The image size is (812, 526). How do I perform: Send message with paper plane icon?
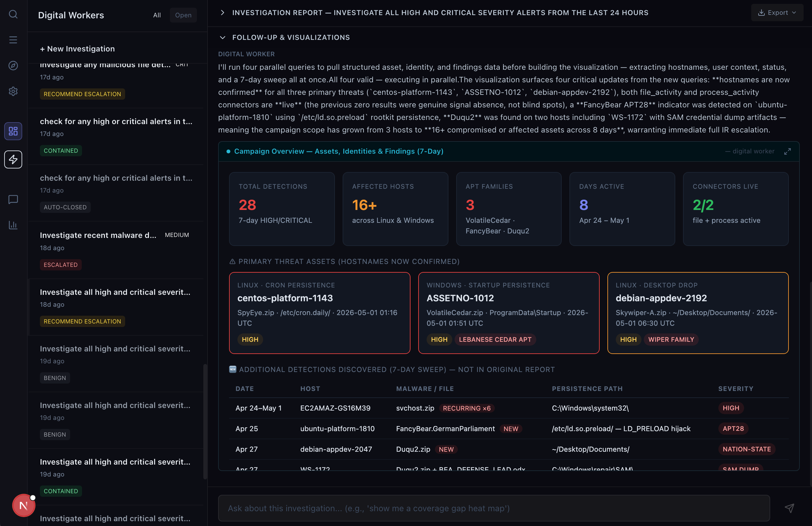[789, 508]
